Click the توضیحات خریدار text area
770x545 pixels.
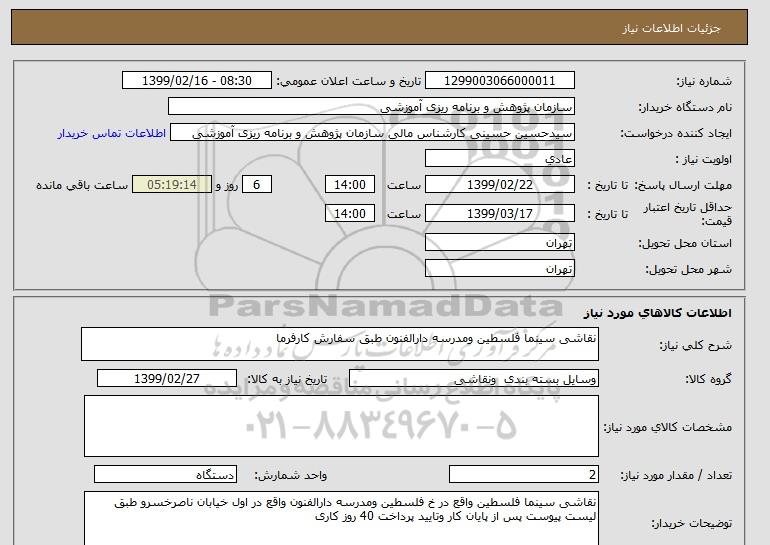[341, 518]
